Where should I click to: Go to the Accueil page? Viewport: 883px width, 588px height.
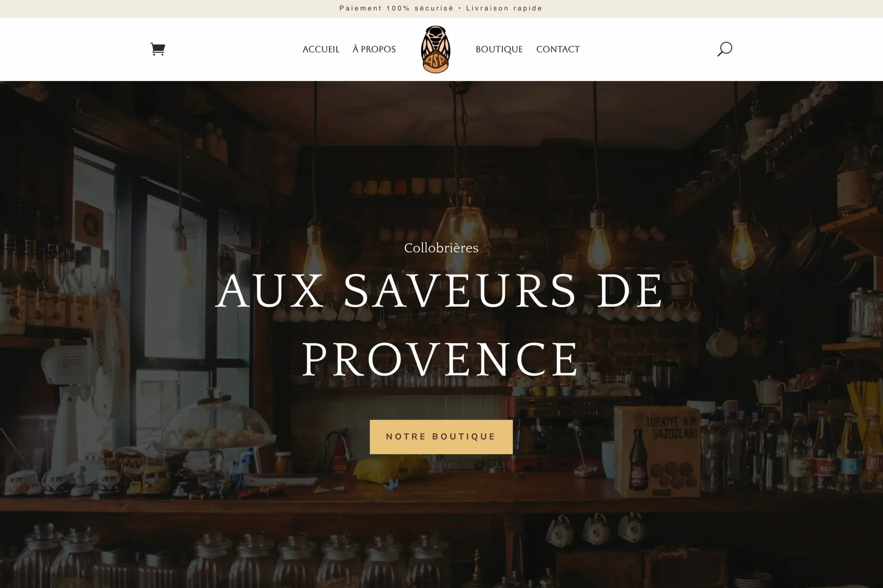(320, 50)
